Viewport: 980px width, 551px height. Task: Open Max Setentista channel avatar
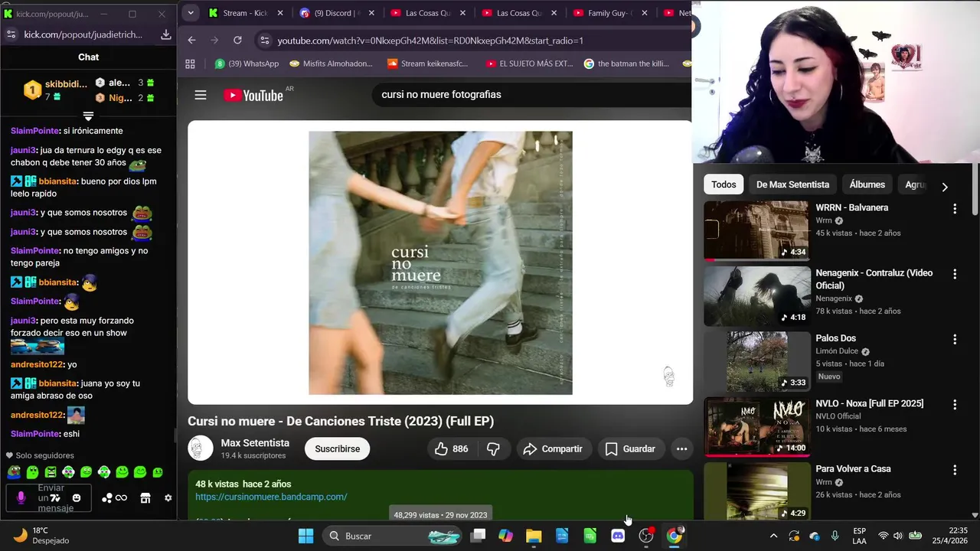201,448
